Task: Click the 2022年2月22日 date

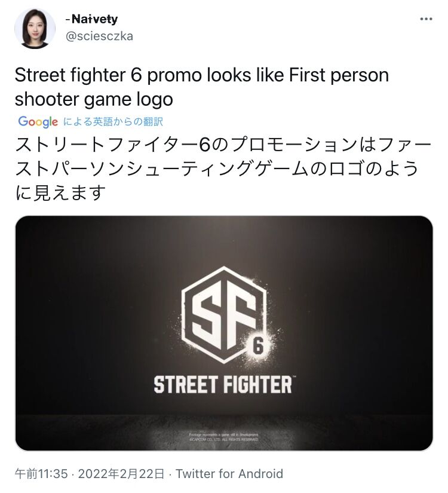Action: click(121, 474)
